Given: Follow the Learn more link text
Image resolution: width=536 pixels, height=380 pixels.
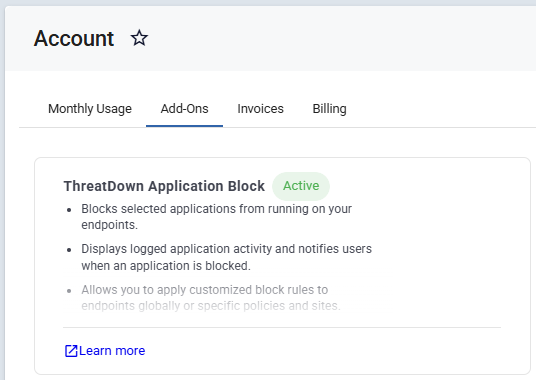Looking at the screenshot, I should pyautogui.click(x=112, y=351).
